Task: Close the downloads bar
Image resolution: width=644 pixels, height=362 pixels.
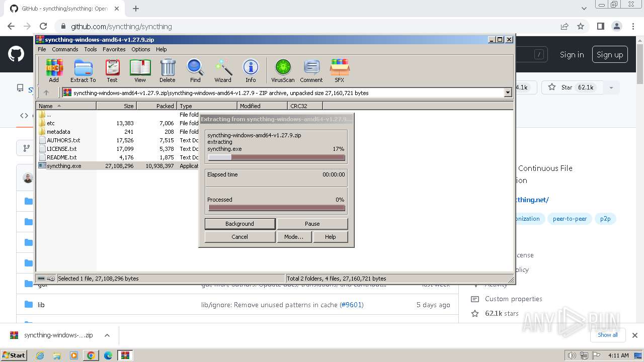Action: click(635, 335)
